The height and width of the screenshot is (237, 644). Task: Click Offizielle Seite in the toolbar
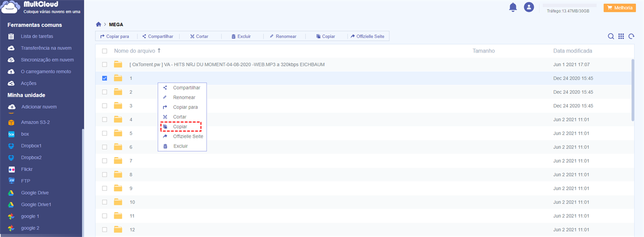[x=367, y=36]
